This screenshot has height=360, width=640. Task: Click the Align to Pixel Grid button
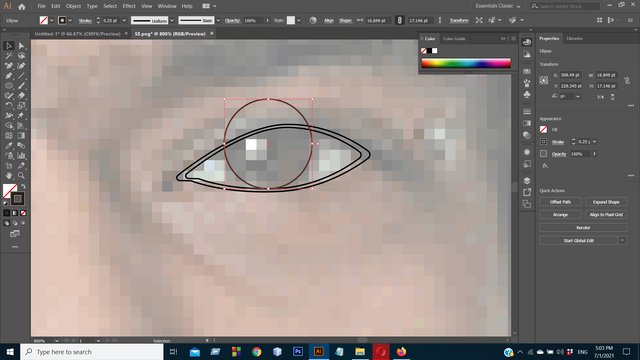tap(606, 215)
